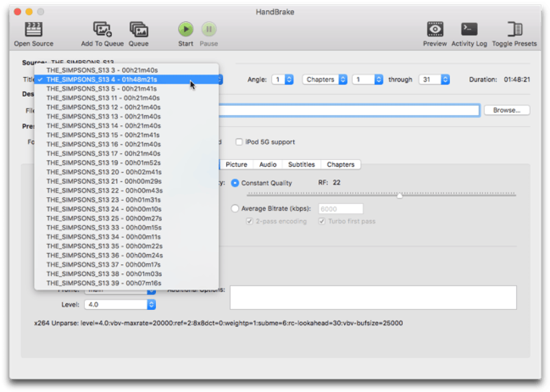
Task: Open the Chapters range type dropdown
Action: point(324,79)
